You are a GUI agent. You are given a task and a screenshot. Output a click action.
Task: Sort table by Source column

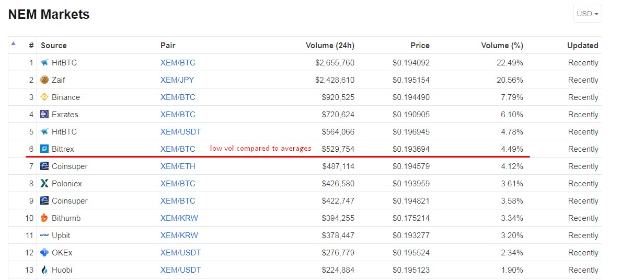[x=54, y=46]
